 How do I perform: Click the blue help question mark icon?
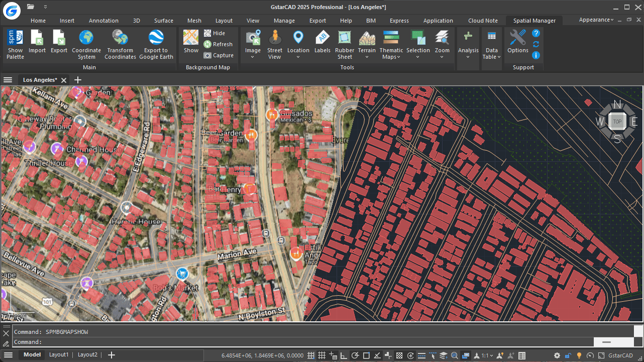(x=536, y=33)
